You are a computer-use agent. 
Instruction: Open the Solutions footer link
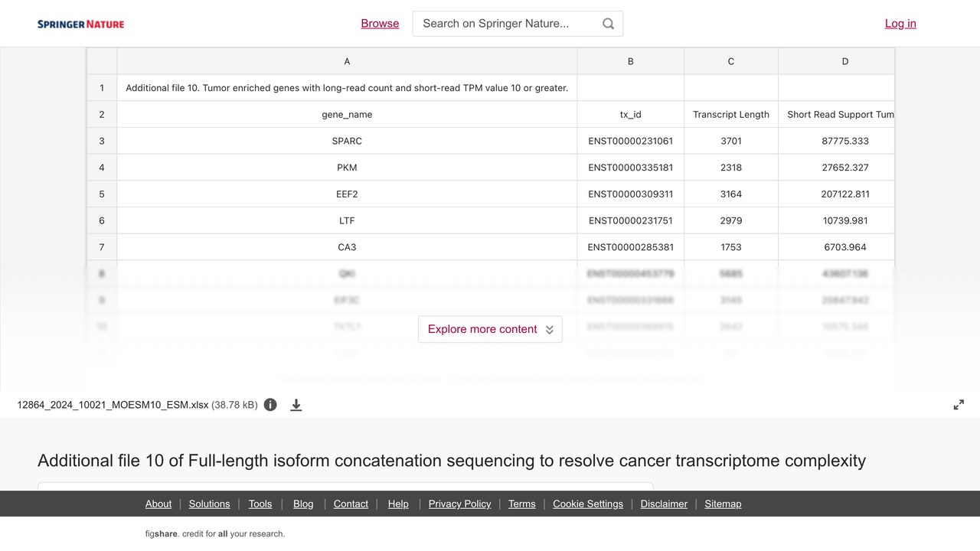tap(209, 504)
